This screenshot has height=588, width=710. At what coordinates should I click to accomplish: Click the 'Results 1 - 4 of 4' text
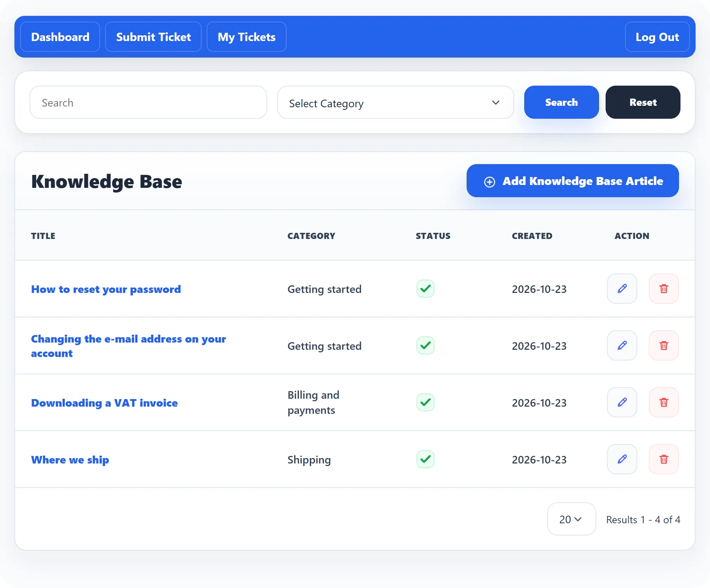(x=643, y=520)
